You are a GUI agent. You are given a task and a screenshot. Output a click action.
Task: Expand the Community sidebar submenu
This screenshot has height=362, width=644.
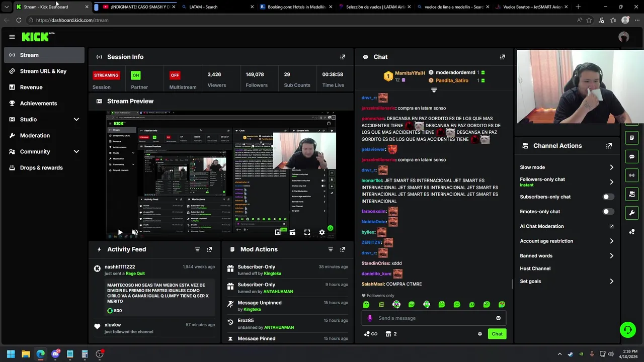(x=76, y=152)
